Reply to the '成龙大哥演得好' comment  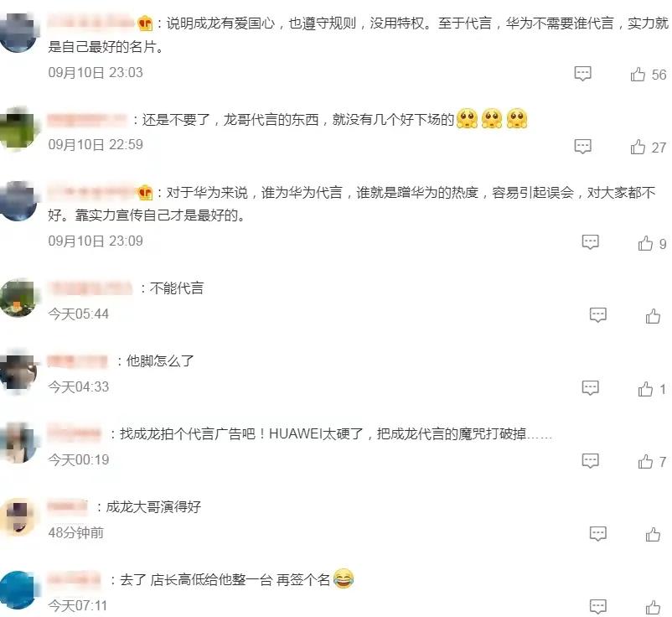point(598,534)
